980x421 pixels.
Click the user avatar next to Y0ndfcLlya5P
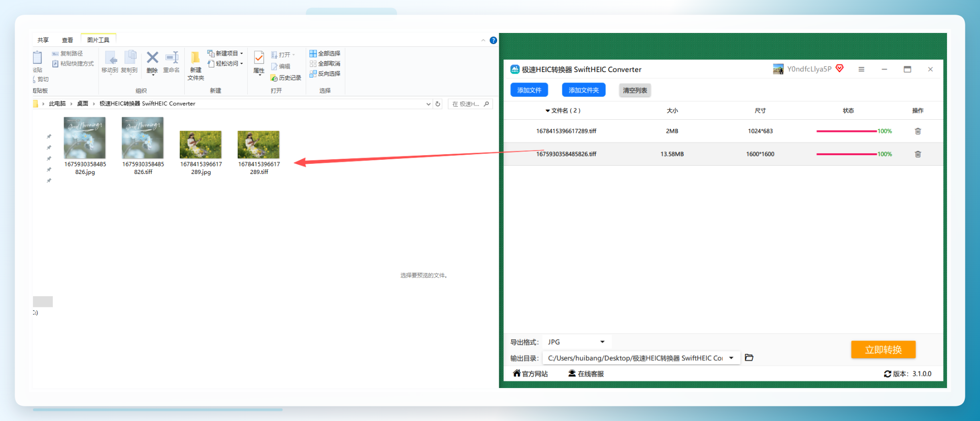[778, 69]
